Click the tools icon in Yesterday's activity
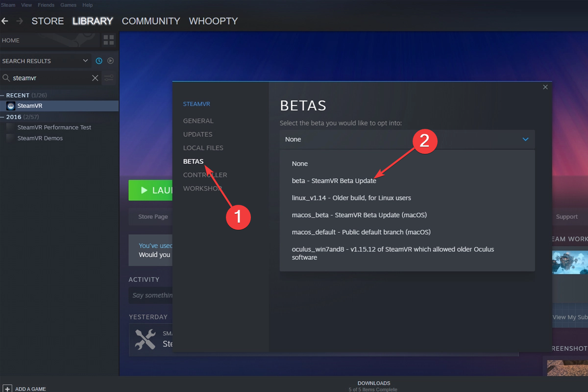 pos(146,339)
